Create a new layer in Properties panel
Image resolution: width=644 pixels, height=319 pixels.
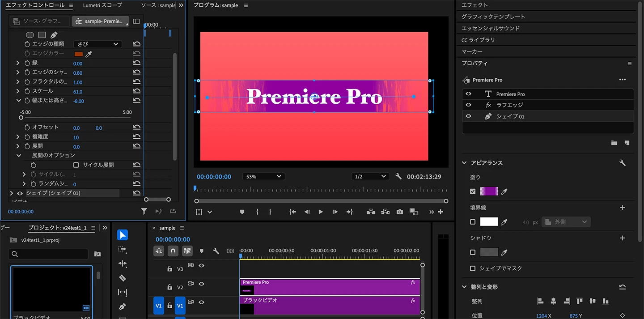click(x=627, y=143)
